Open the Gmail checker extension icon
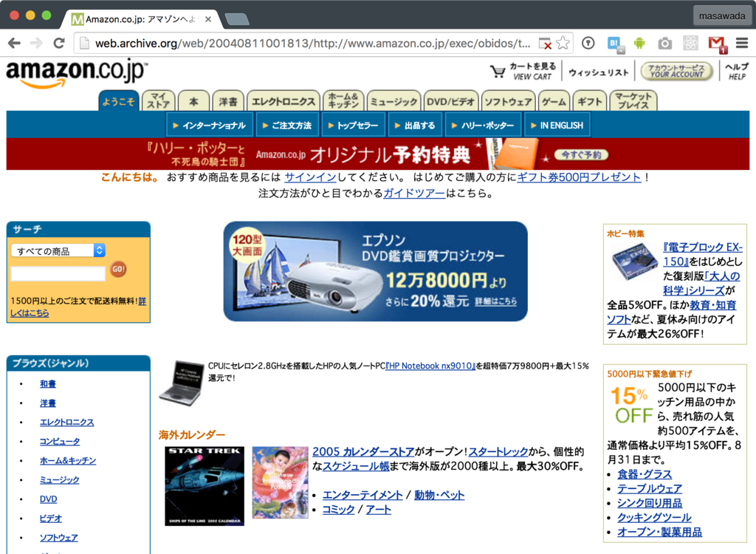Viewport: 756px width, 554px height. [718, 44]
